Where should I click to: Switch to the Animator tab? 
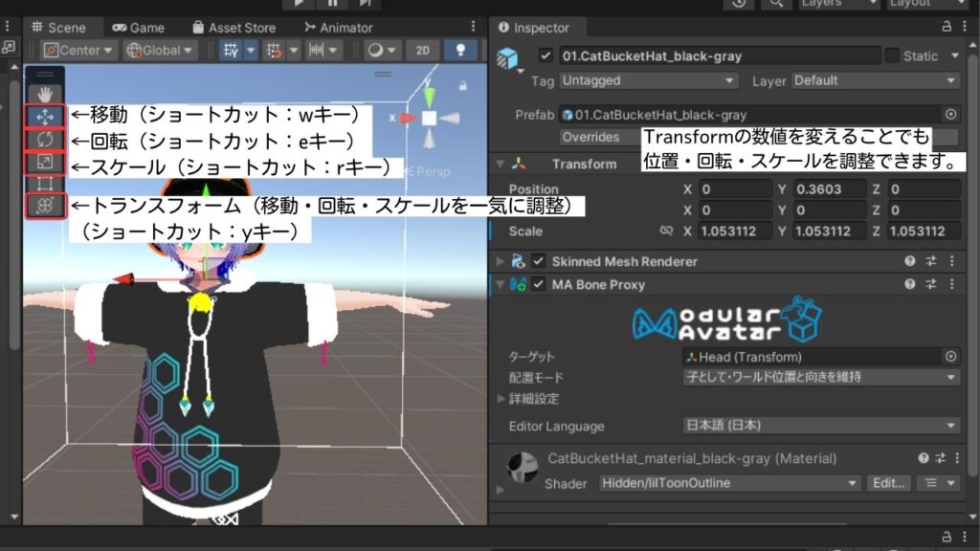(338, 28)
